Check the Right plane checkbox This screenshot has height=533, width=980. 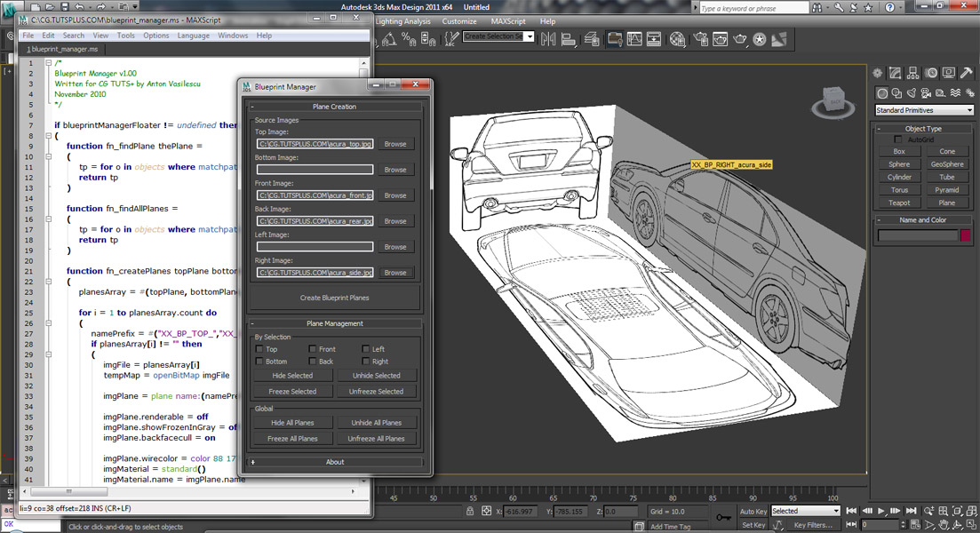[x=366, y=362]
